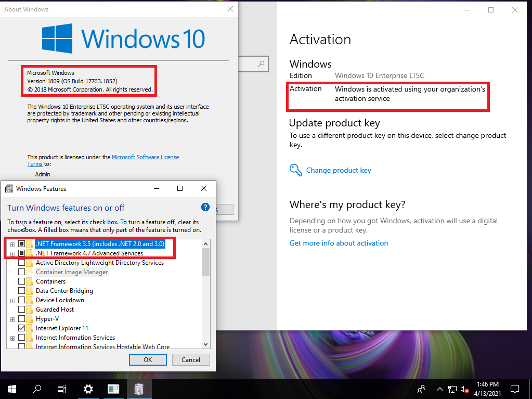532x399 pixels.
Task: Toggle .NET Framework 4.7 Advanced Services checkbox
Action: (x=21, y=253)
